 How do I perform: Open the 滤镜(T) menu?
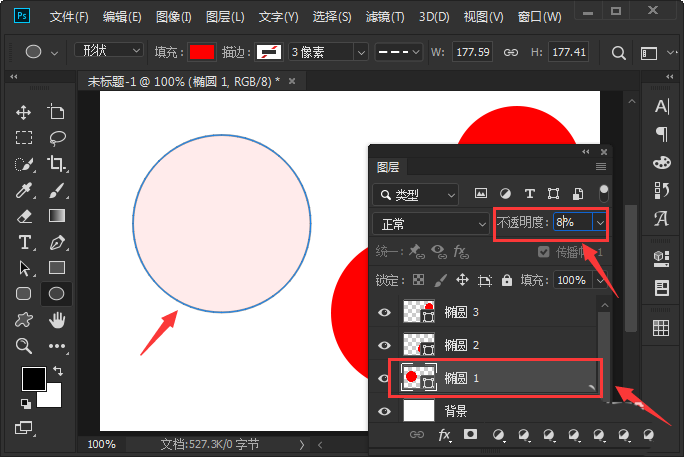click(x=383, y=17)
